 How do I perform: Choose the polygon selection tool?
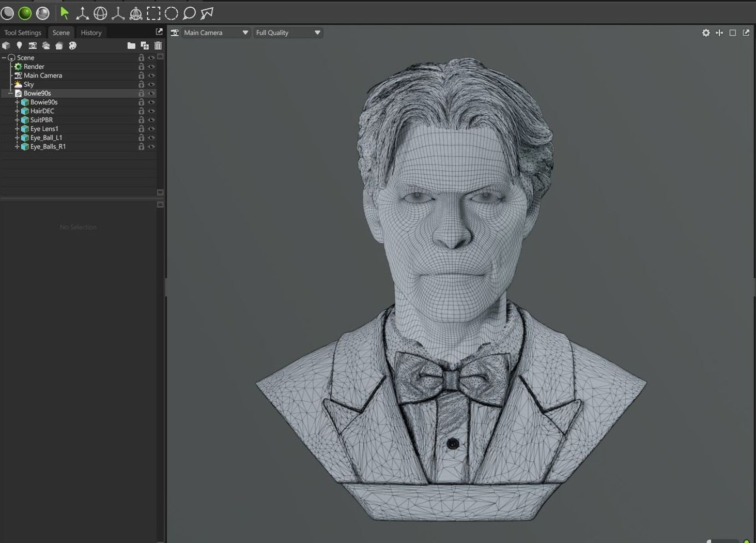tap(207, 13)
